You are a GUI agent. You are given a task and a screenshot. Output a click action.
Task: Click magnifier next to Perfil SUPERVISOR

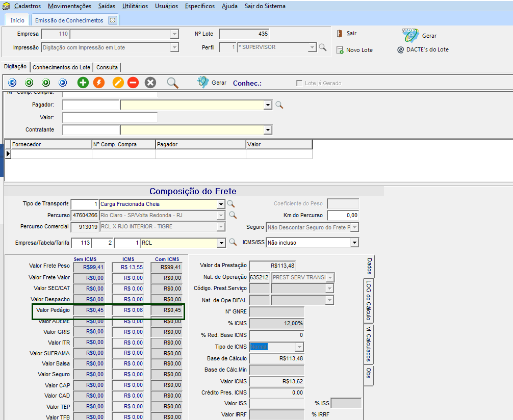tap(322, 47)
